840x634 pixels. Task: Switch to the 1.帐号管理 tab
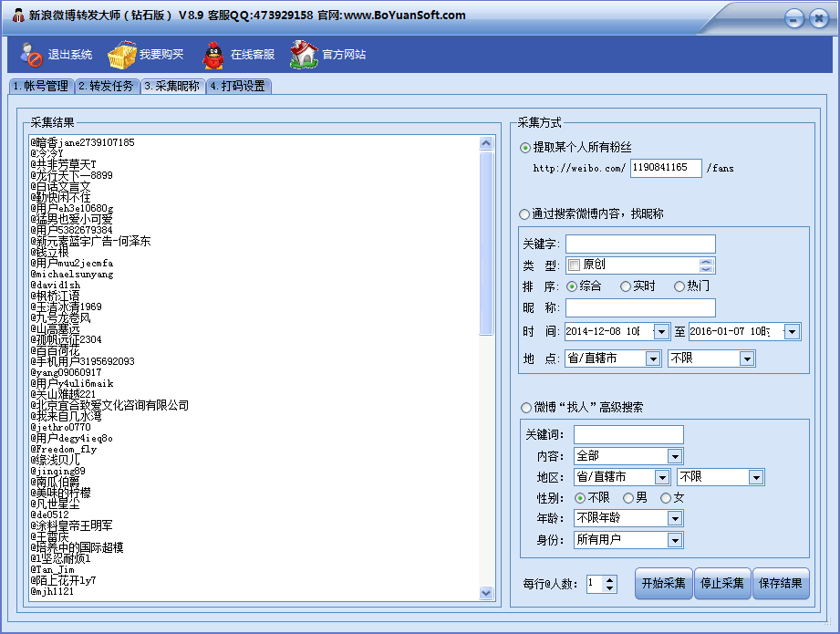pyautogui.click(x=41, y=87)
